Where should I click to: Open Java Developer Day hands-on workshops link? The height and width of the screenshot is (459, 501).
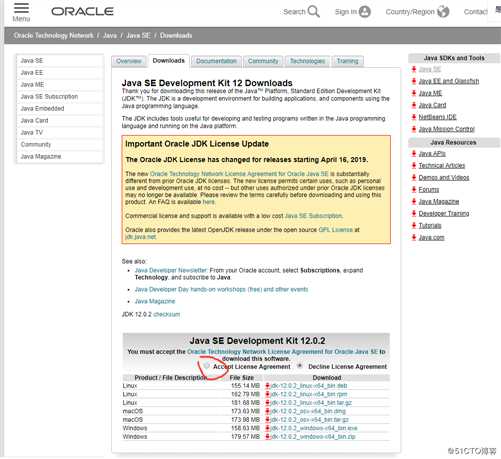click(221, 289)
